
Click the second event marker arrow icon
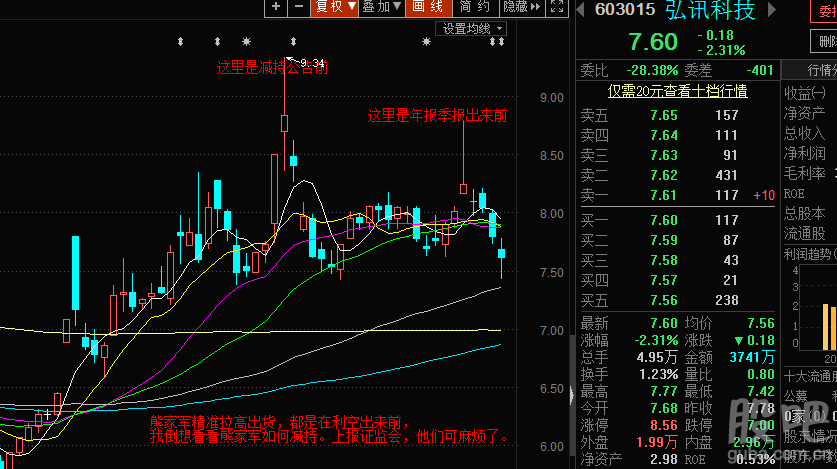coord(217,42)
